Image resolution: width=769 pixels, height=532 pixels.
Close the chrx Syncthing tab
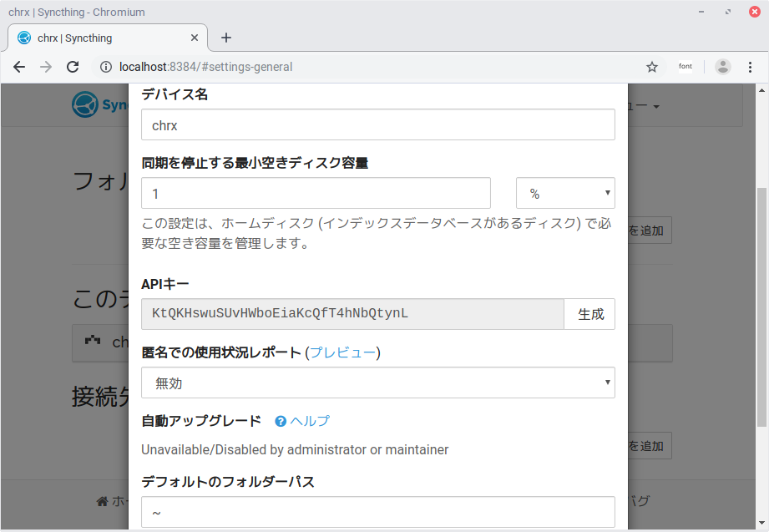(195, 38)
